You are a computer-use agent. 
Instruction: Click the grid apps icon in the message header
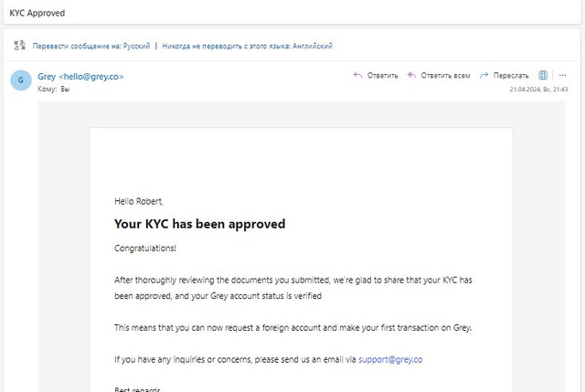[x=543, y=76]
